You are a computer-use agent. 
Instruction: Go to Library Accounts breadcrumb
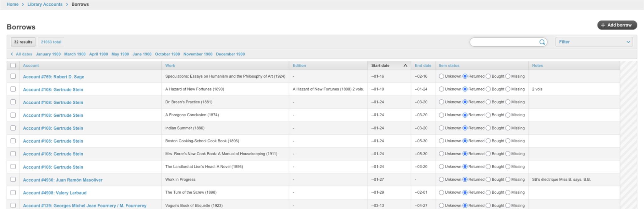tap(45, 4)
